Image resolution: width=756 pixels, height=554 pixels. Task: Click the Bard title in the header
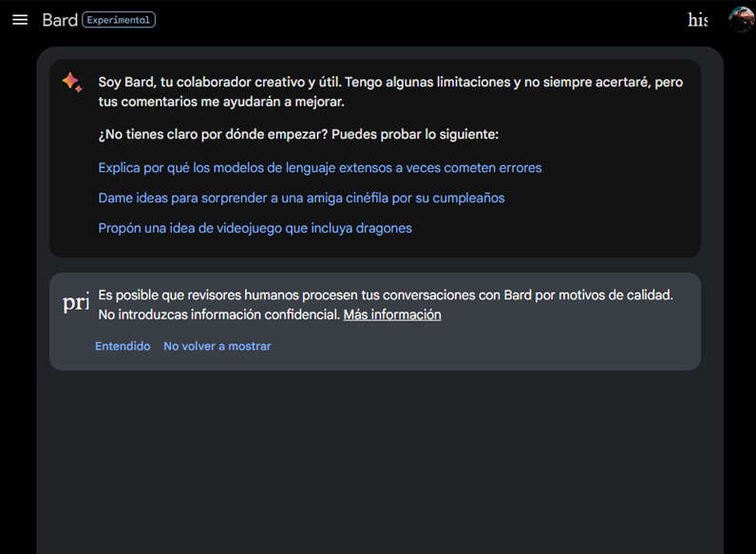(60, 20)
